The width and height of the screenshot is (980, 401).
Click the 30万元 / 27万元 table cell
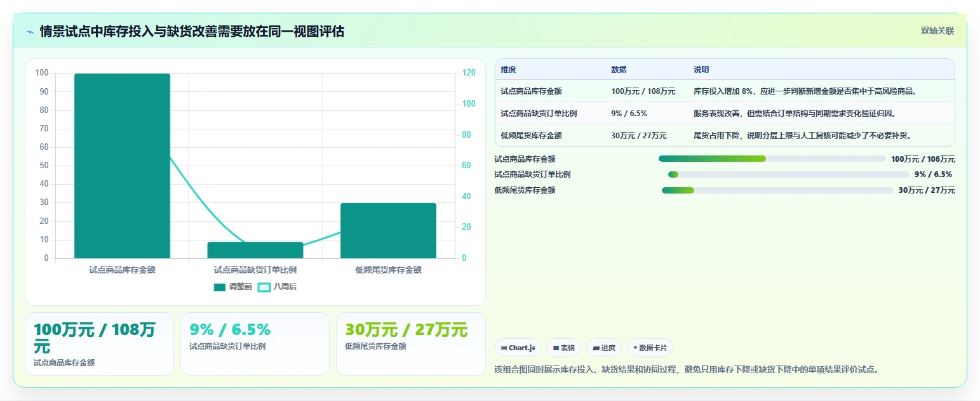point(638,136)
